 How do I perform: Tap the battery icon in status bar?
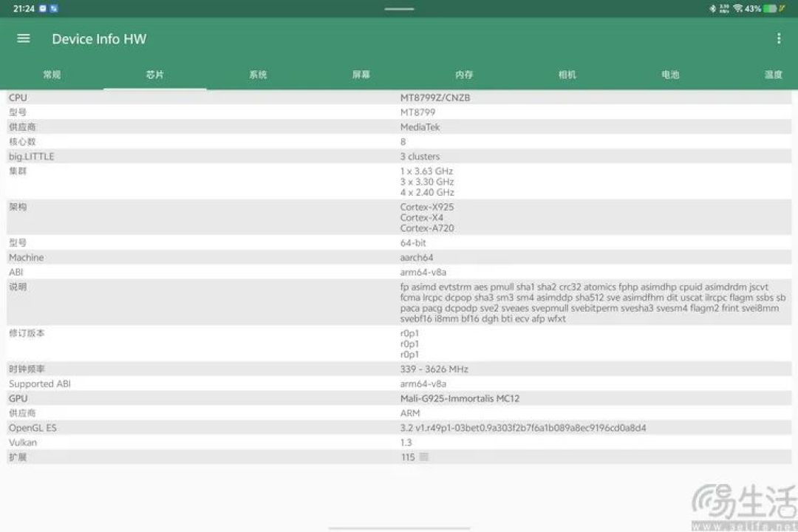[770, 9]
